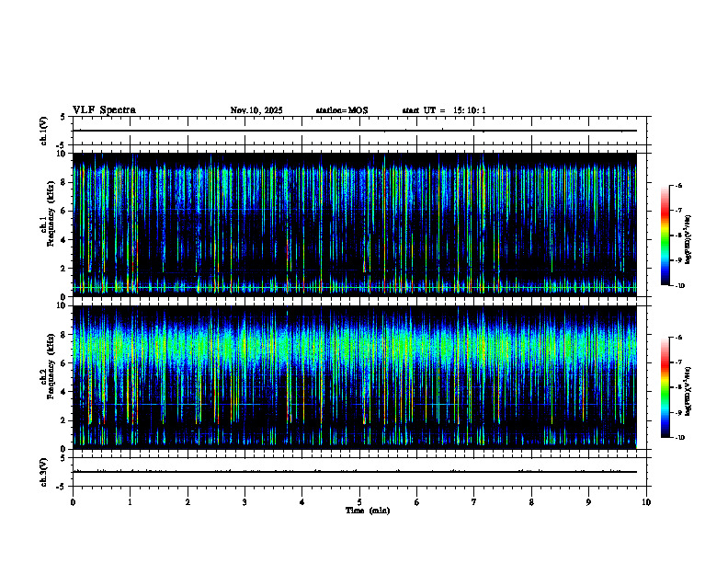The height and width of the screenshot is (563, 728).
Task: Click time axis tick label "7"
Action: tap(474, 502)
